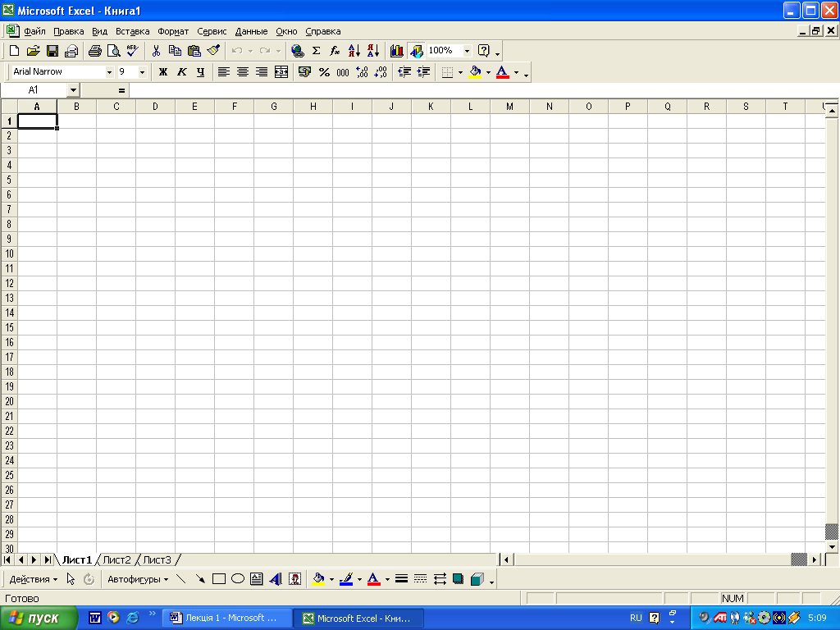The image size is (840, 630).
Task: Open the 100% zoom dropdown
Action: pyautogui.click(x=467, y=51)
